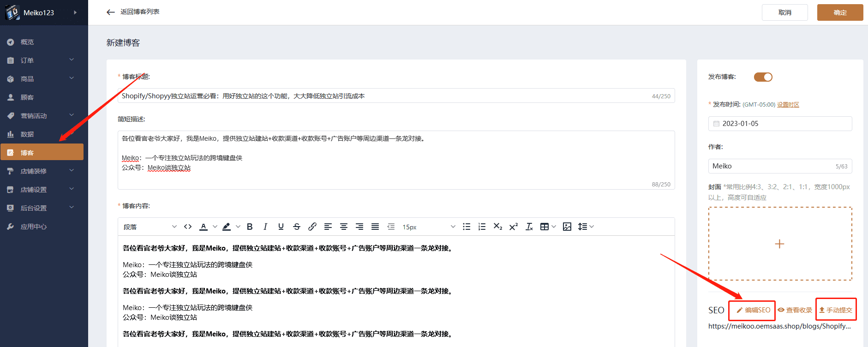
Task: Open calendar icon in publish date
Action: (716, 124)
